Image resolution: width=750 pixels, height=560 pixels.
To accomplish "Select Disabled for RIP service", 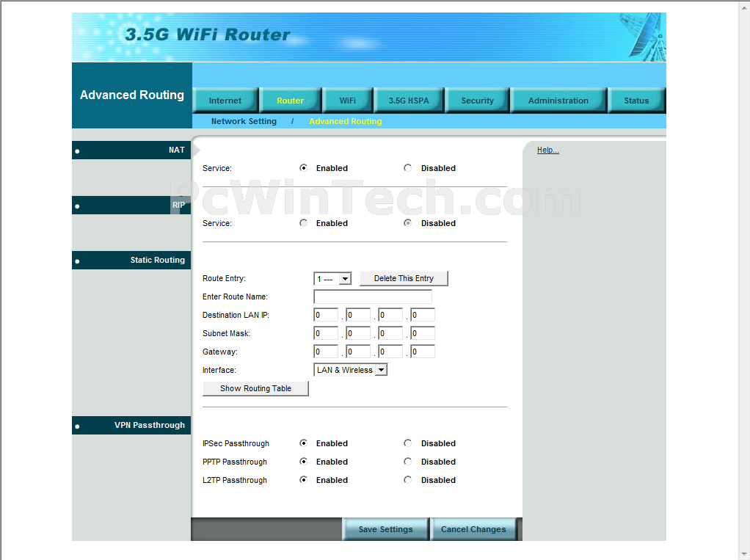I will pyautogui.click(x=407, y=223).
